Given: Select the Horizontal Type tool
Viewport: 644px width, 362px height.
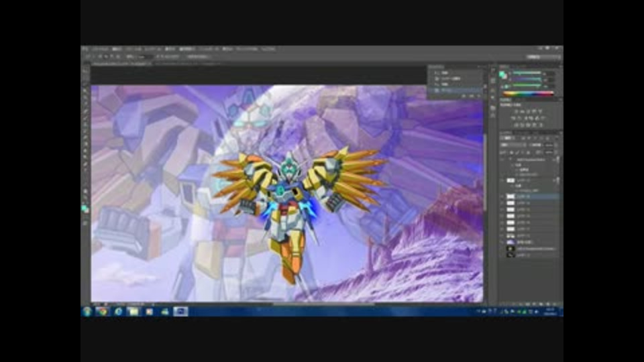Looking at the screenshot, I should (85, 171).
